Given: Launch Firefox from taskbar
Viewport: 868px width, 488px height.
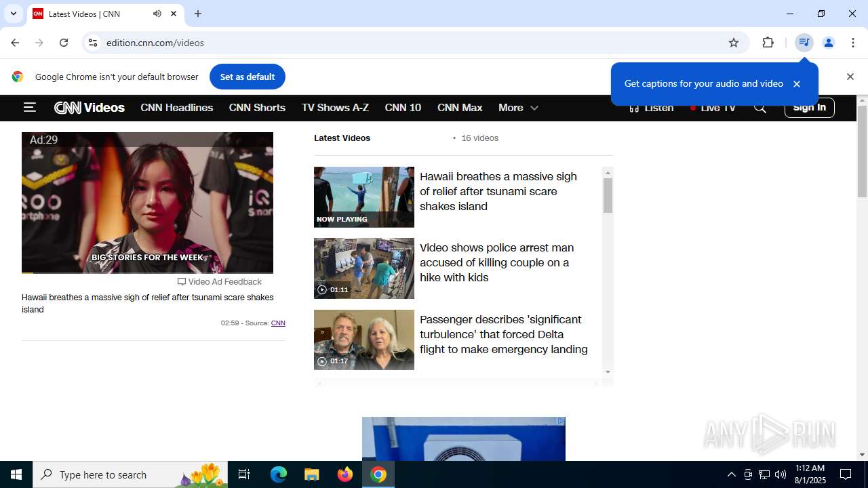Looking at the screenshot, I should pyautogui.click(x=345, y=474).
